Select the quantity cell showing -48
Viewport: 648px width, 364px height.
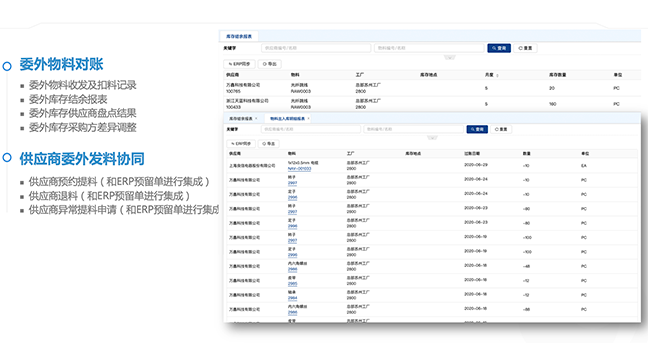(526, 266)
